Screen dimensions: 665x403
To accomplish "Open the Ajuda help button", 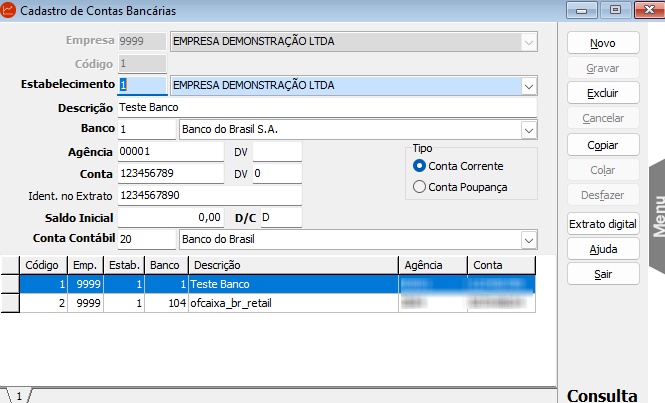I will [x=602, y=248].
